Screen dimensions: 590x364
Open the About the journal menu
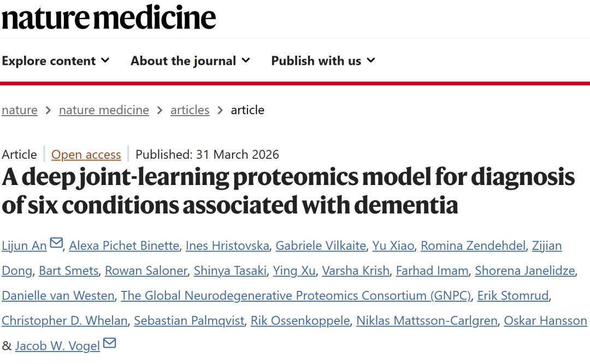coord(190,61)
